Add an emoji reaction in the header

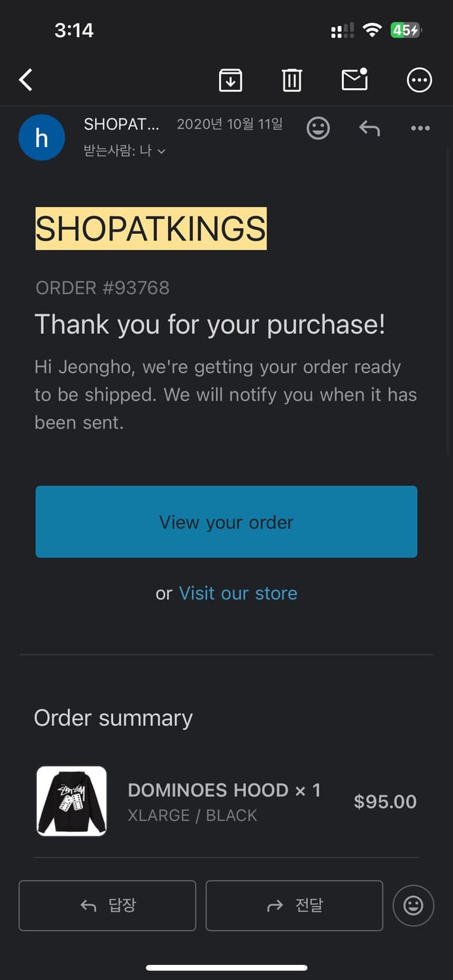pos(318,128)
